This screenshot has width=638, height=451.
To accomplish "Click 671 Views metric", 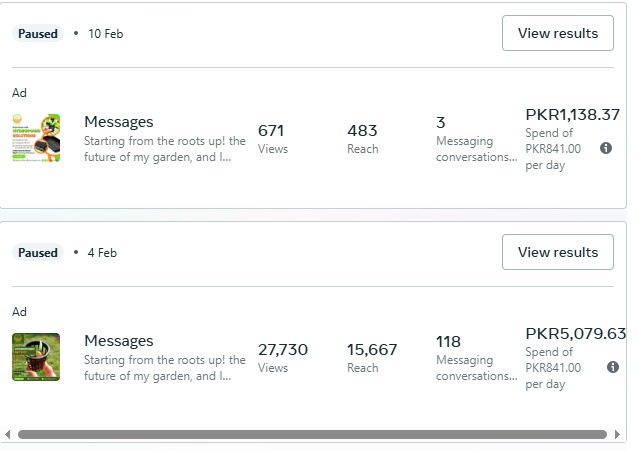I will click(x=273, y=139).
